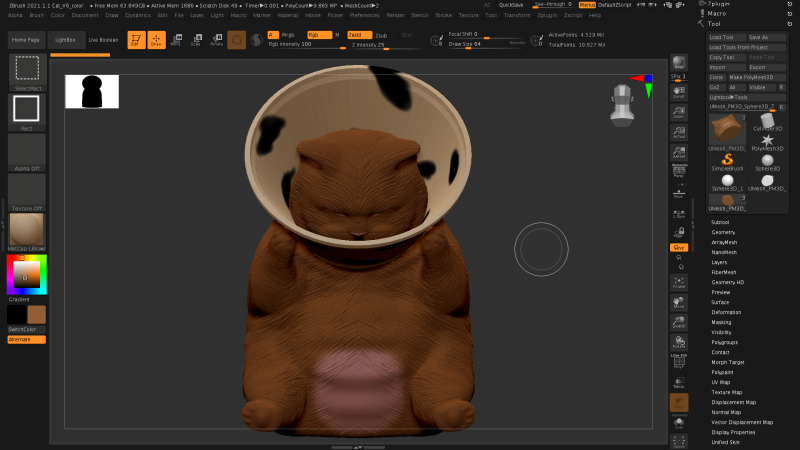
Task: Open the Render menu
Action: tap(395, 15)
